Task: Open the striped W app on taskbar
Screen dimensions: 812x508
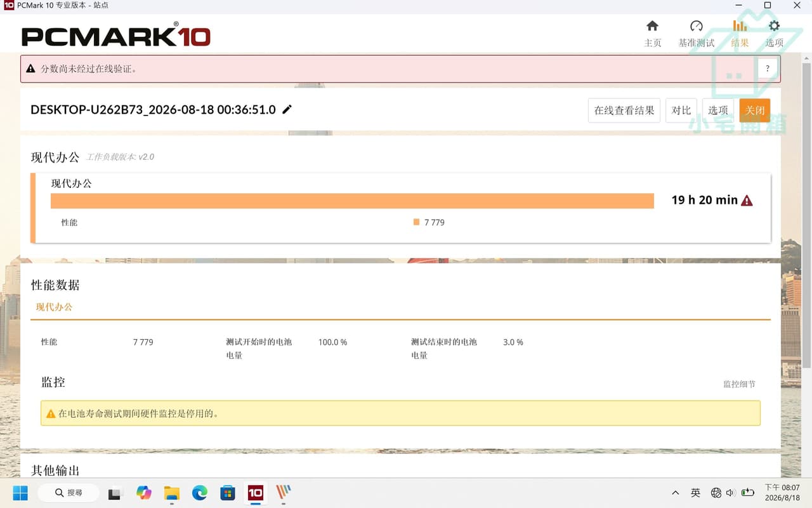Action: 284,493
